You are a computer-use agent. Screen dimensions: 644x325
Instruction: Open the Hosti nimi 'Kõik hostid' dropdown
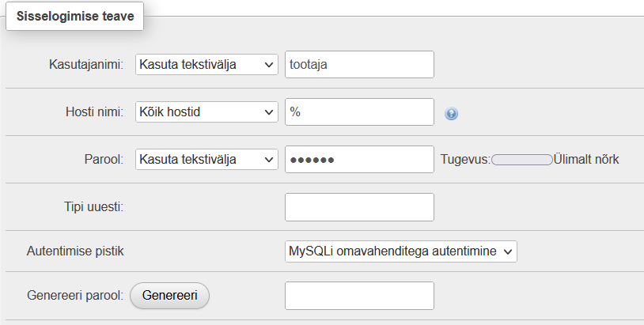click(206, 111)
